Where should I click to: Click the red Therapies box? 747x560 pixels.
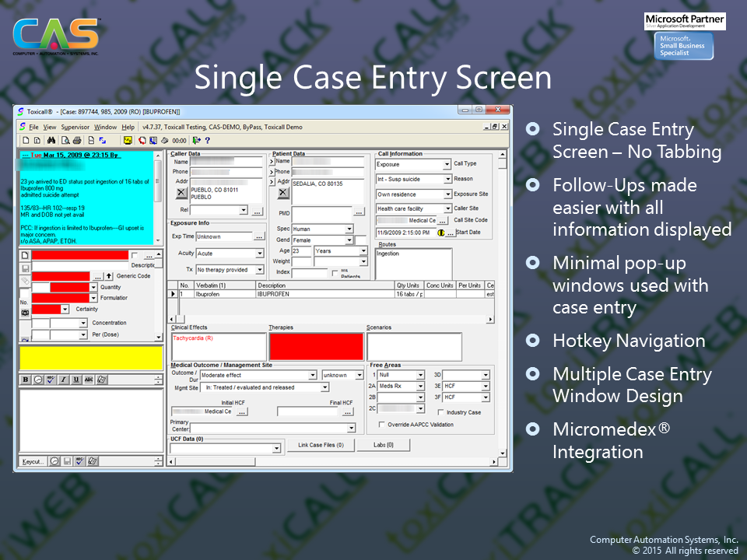pos(316,346)
